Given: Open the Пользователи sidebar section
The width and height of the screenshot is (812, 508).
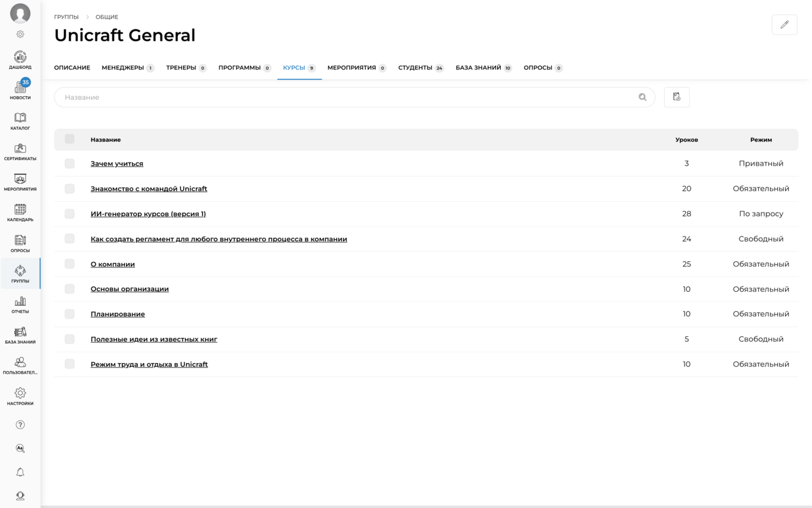Looking at the screenshot, I should click(x=20, y=366).
